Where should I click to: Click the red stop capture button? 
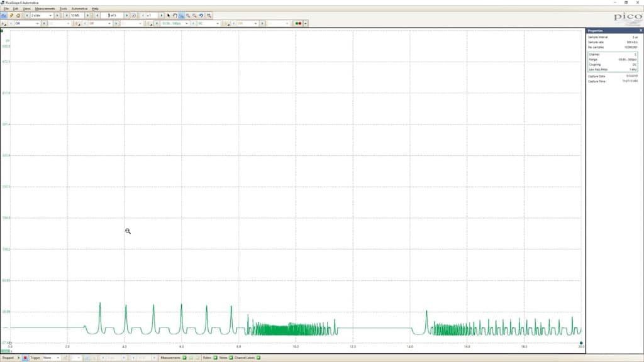click(25, 358)
